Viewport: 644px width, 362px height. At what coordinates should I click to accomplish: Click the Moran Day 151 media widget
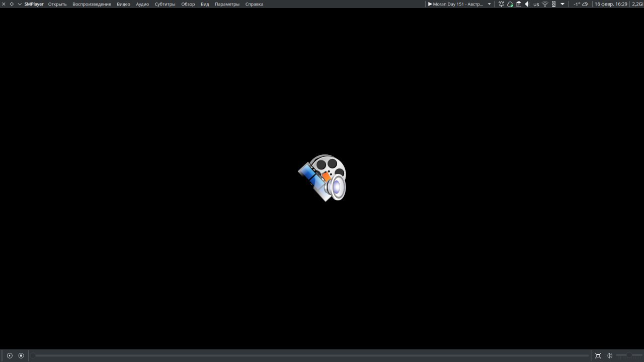[456, 4]
